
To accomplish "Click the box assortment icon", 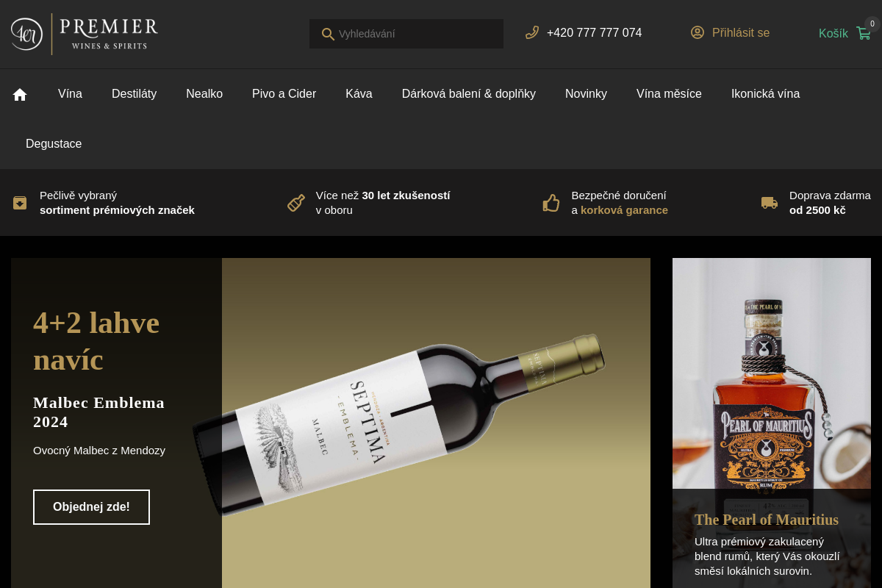I will (x=20, y=203).
